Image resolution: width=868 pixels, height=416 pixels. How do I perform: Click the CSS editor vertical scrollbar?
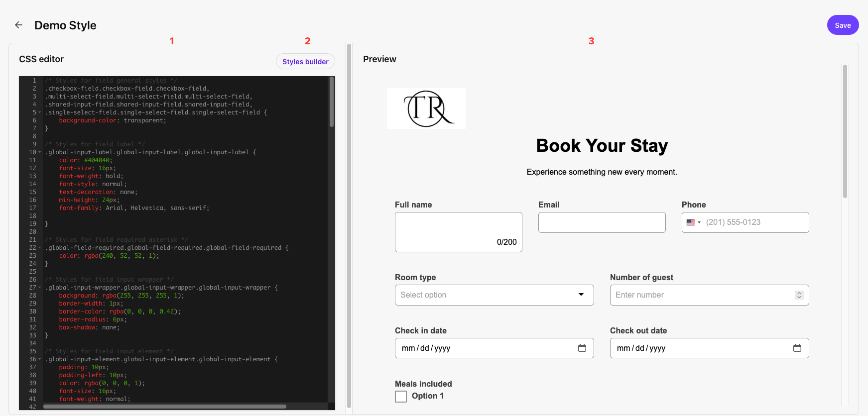(331, 102)
